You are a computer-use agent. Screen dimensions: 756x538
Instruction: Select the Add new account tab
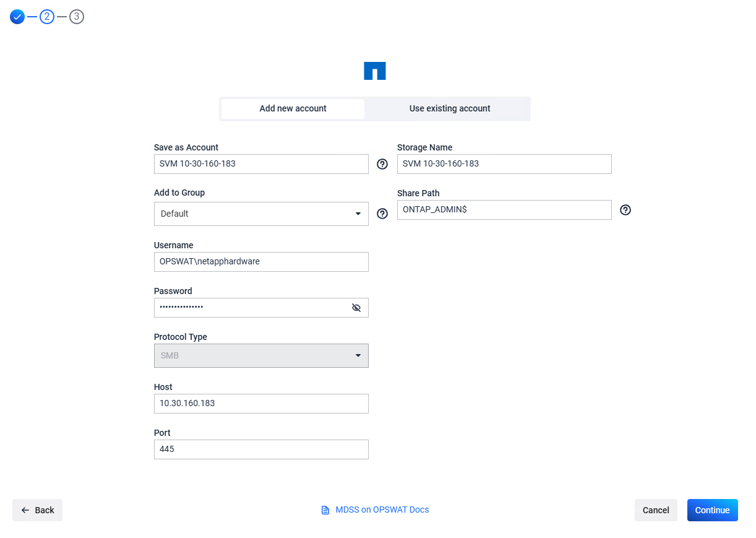[x=293, y=108]
